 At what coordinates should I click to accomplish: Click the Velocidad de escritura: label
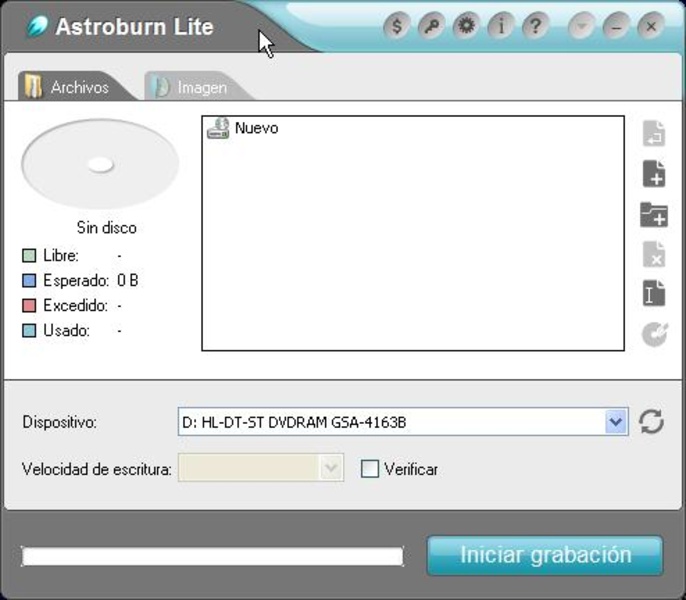pos(97,469)
